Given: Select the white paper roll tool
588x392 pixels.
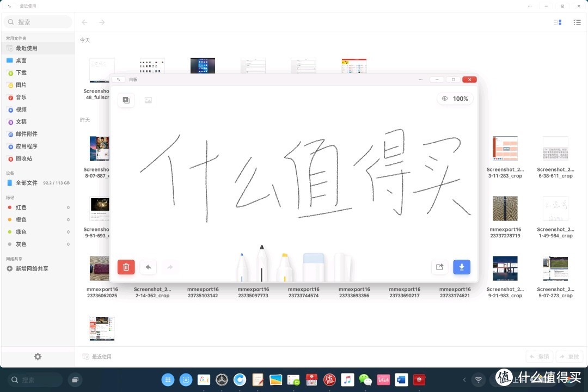Looking at the screenshot, I should [342, 267].
